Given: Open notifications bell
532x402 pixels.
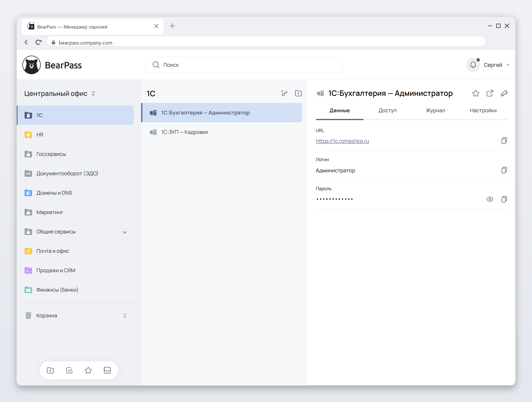Looking at the screenshot, I should [473, 65].
